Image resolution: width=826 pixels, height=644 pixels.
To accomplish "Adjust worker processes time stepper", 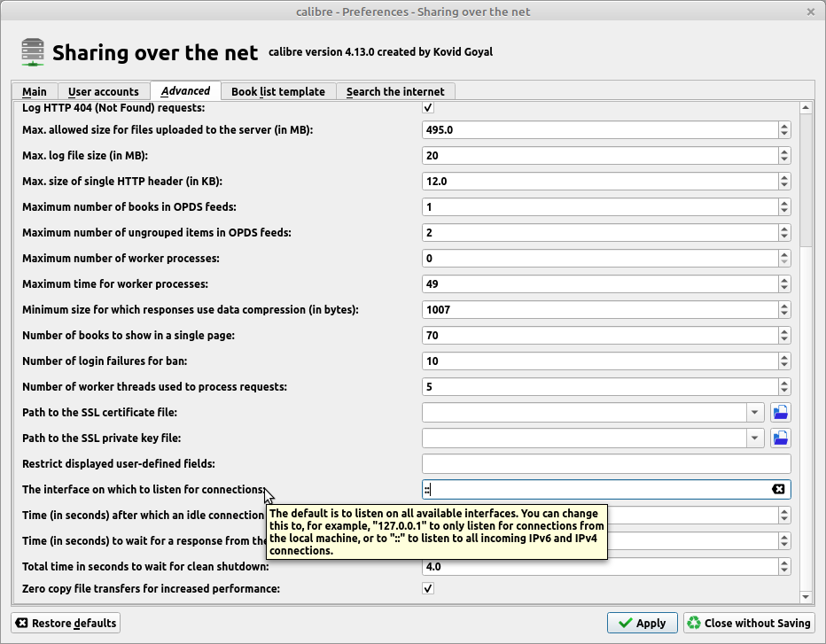I will pyautogui.click(x=784, y=283).
